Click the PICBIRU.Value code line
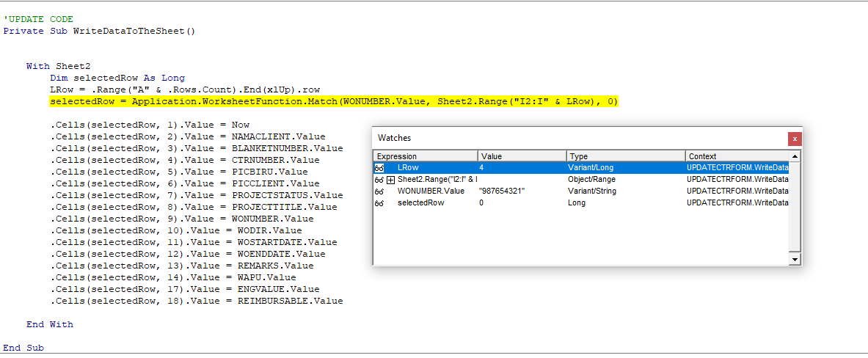The image size is (868, 358). 179,172
